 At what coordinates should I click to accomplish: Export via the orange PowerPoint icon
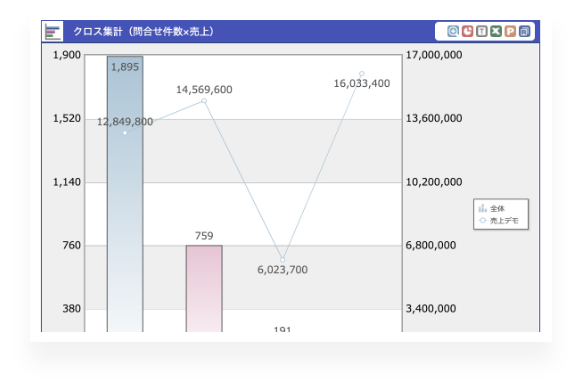[510, 31]
